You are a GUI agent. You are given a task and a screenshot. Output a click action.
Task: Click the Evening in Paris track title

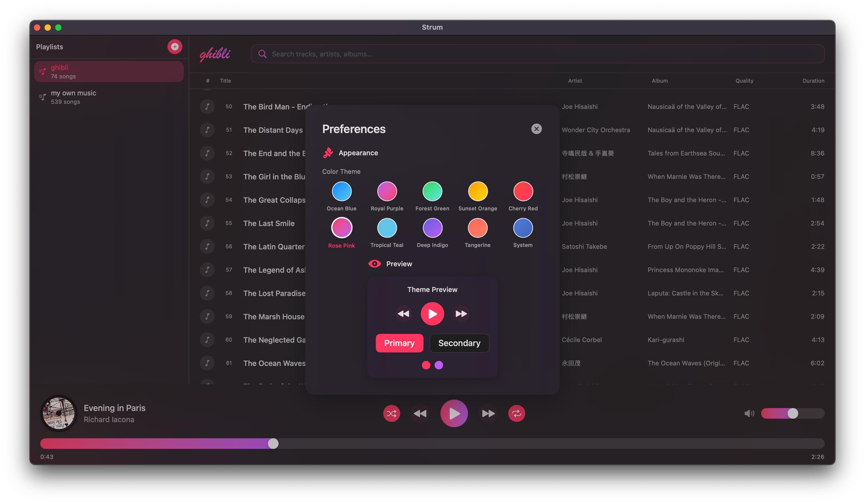(x=115, y=408)
